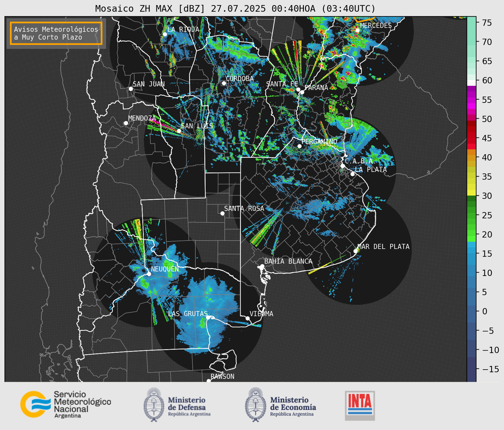The height and width of the screenshot is (430, 504).
Task: Click the Bahía Blanca marker dot
Action: pyautogui.click(x=262, y=266)
